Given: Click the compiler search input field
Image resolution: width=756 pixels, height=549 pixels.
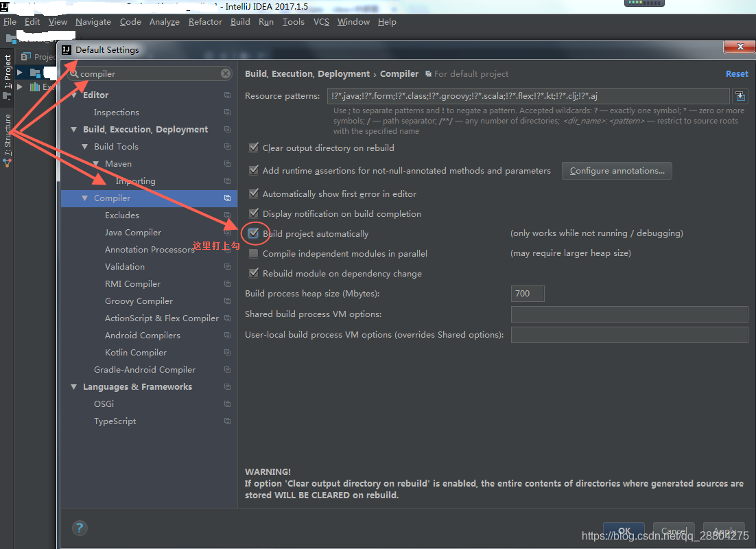Looking at the screenshot, I should tap(150, 74).
